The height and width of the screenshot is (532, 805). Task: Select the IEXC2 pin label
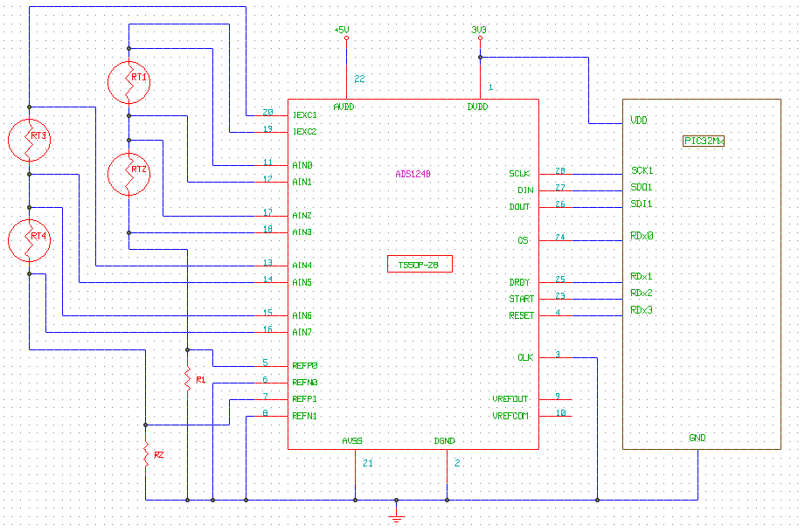point(305,132)
